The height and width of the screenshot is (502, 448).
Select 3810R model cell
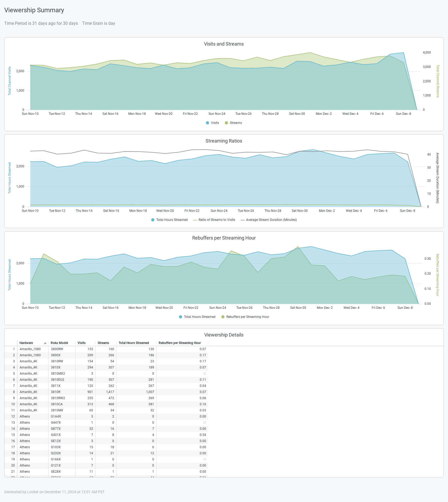(56, 392)
